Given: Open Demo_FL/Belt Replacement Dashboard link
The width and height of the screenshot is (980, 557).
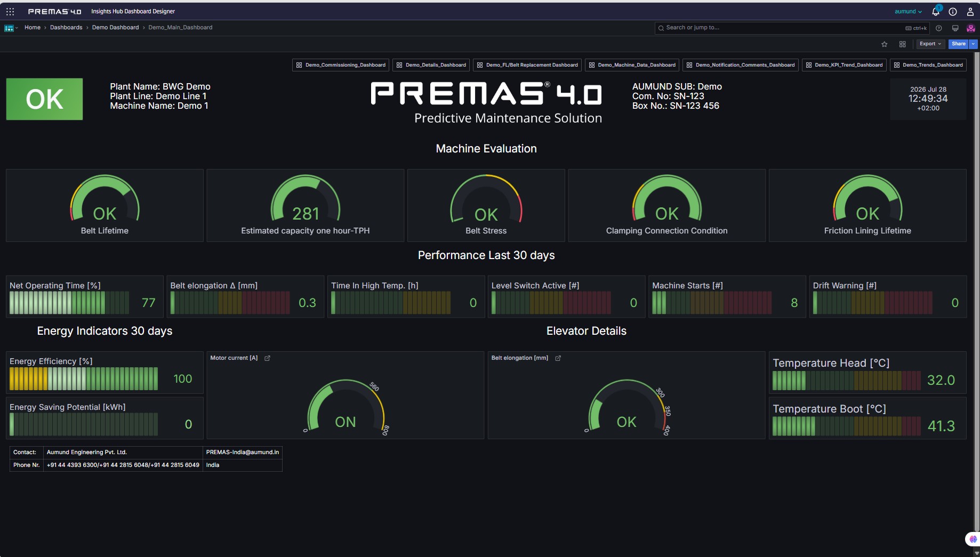Looking at the screenshot, I should tap(527, 65).
